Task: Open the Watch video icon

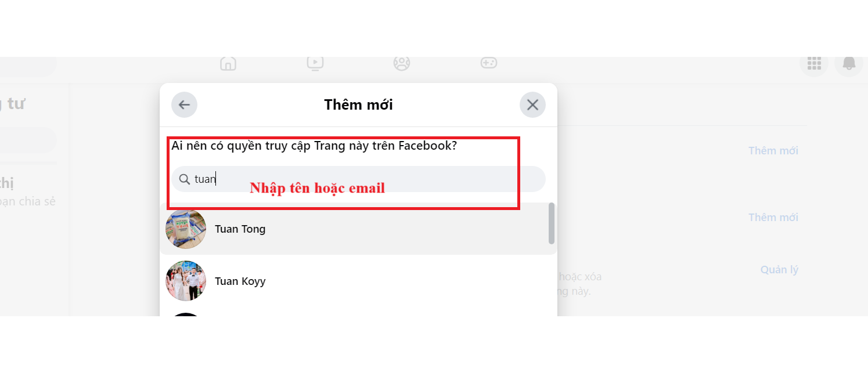Action: pyautogui.click(x=315, y=63)
